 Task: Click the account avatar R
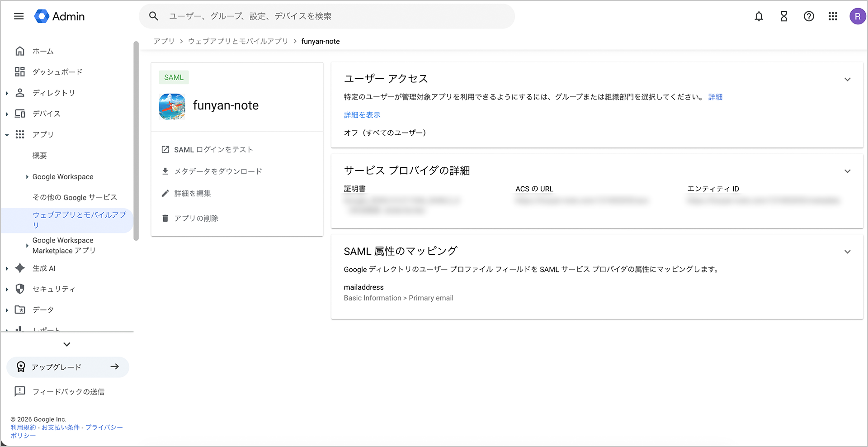pyautogui.click(x=857, y=16)
